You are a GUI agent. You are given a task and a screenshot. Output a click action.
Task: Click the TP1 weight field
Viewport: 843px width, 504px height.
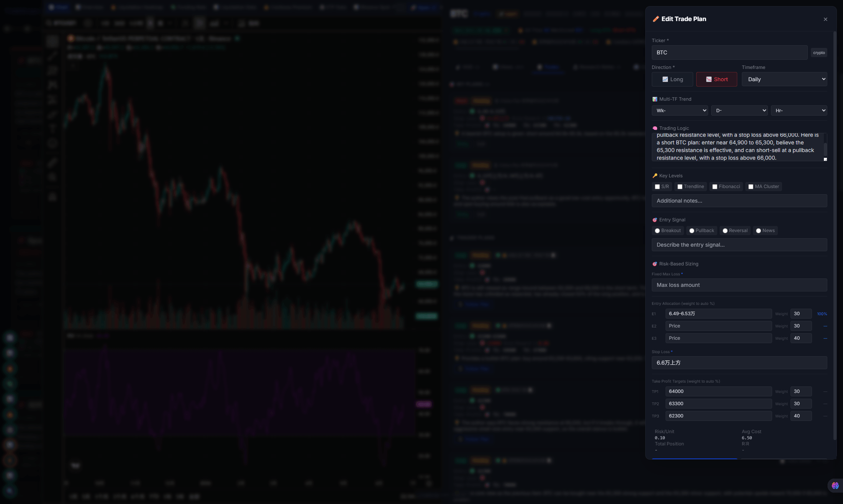[801, 391]
